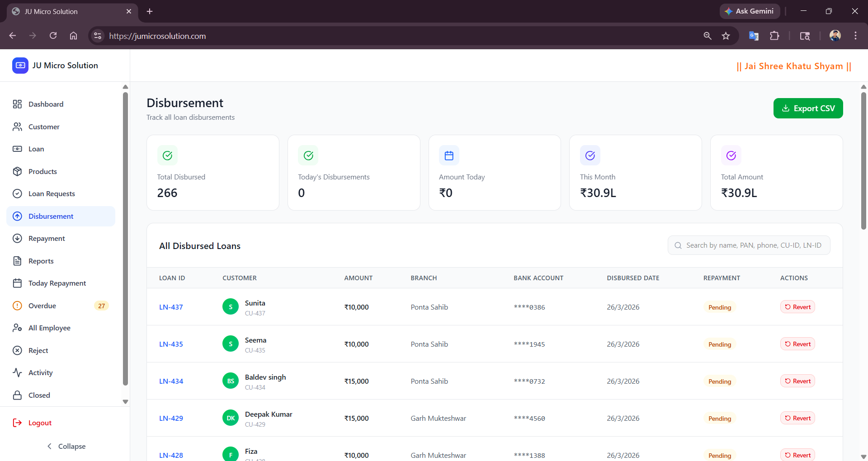Screen dimensions: 868x461
Task: Open the browser three-dot menu
Action: pos(855,36)
